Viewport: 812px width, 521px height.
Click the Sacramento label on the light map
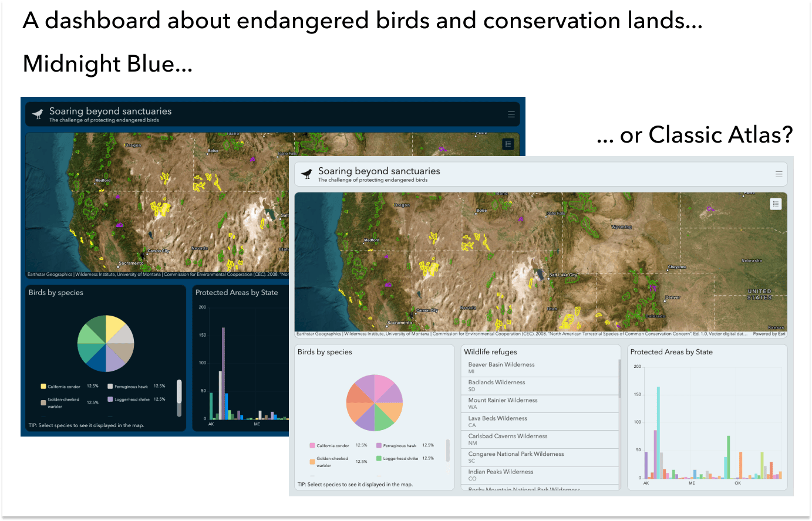pyautogui.click(x=400, y=323)
